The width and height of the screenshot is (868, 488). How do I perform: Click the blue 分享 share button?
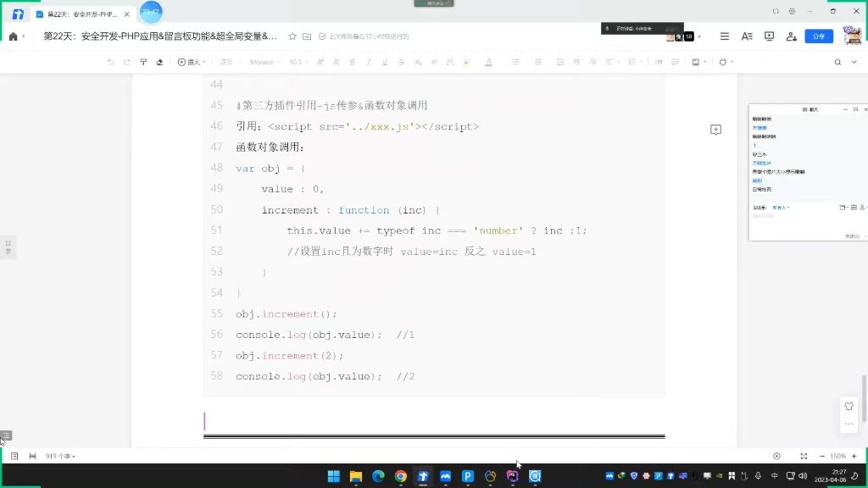pos(819,36)
